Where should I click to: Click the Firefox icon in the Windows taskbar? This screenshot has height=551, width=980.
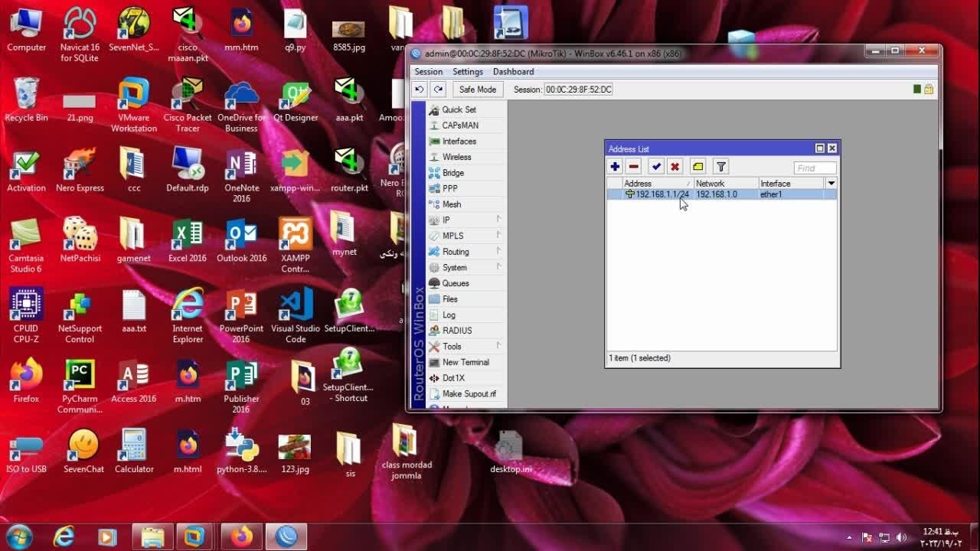[x=242, y=536]
